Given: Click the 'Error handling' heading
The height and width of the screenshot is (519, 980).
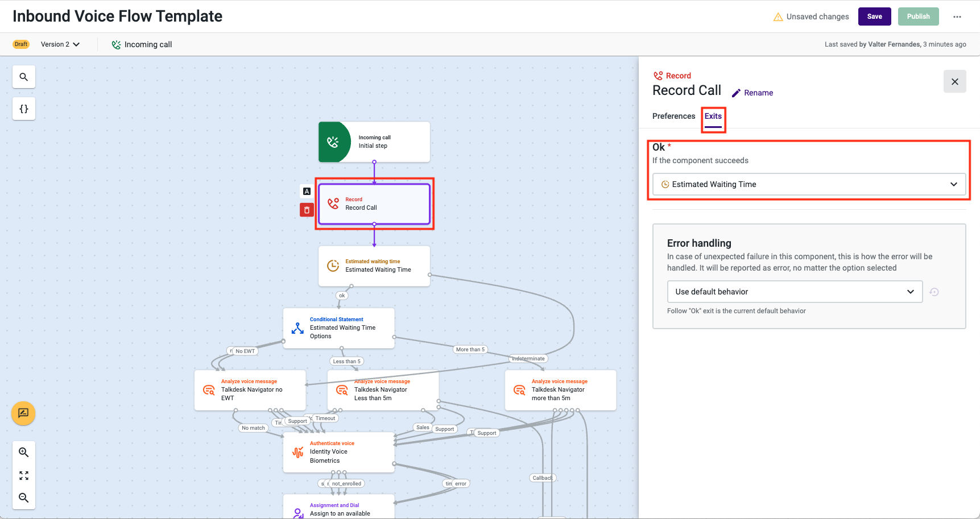Looking at the screenshot, I should 699,243.
